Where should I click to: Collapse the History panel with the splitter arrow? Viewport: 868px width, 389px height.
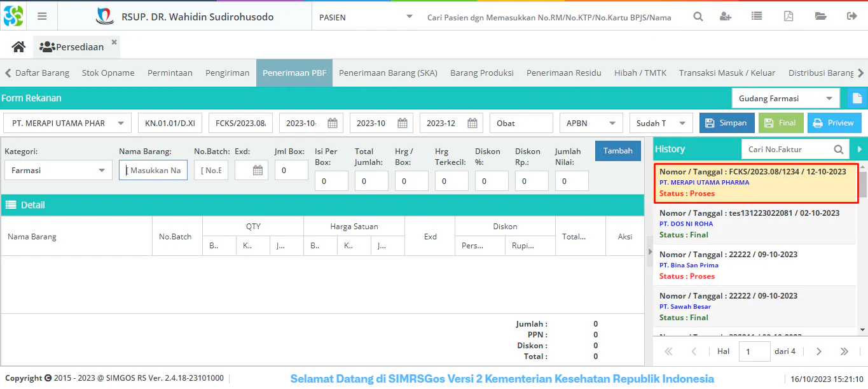[x=650, y=252]
